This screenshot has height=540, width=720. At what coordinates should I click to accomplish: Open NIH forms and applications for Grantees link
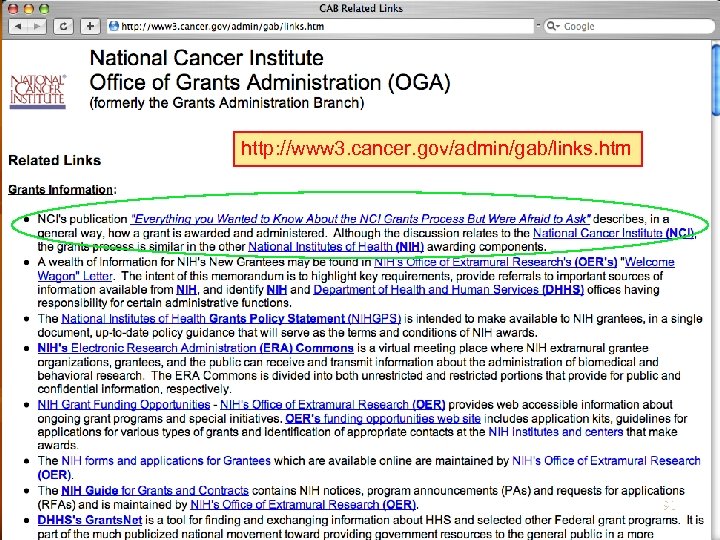click(x=166, y=461)
